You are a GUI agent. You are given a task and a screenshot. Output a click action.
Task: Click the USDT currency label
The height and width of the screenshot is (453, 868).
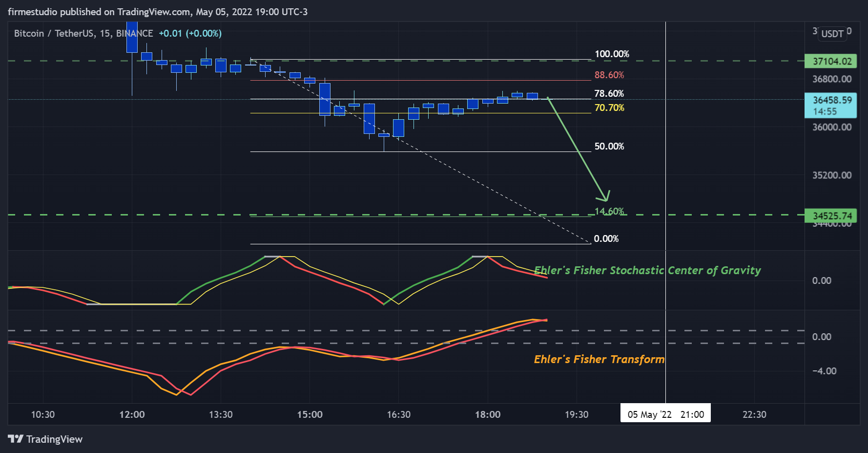coord(832,34)
